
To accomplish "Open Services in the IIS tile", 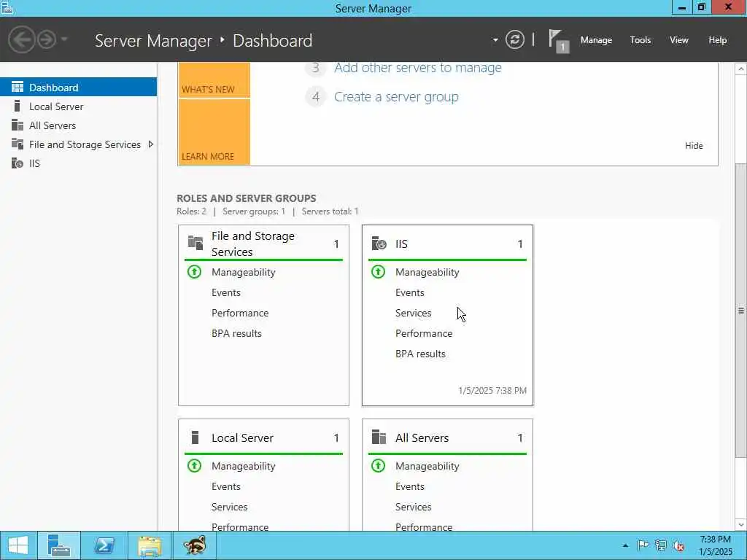I will point(413,314).
